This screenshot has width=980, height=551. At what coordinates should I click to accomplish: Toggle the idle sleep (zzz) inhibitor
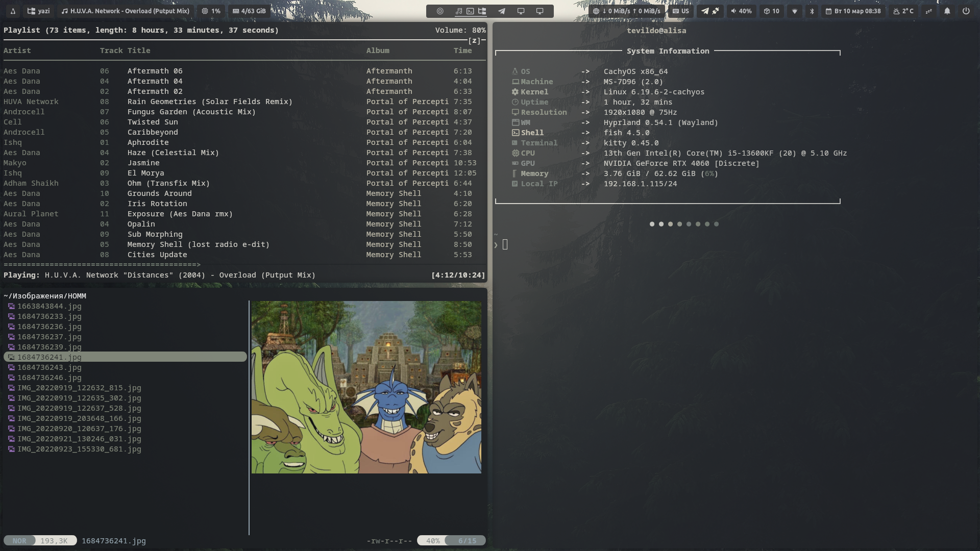(928, 11)
